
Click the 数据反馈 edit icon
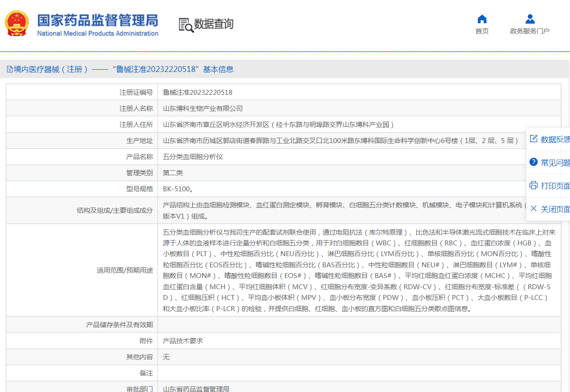pyautogui.click(x=533, y=139)
